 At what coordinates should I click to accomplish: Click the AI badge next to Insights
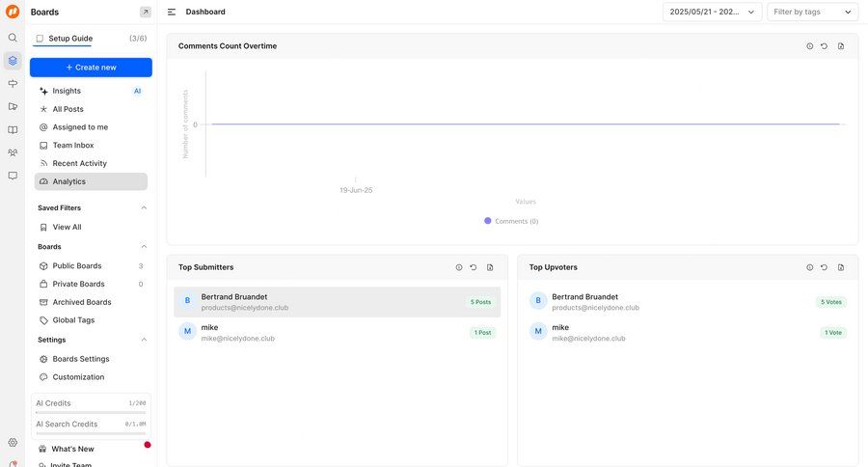pyautogui.click(x=137, y=91)
